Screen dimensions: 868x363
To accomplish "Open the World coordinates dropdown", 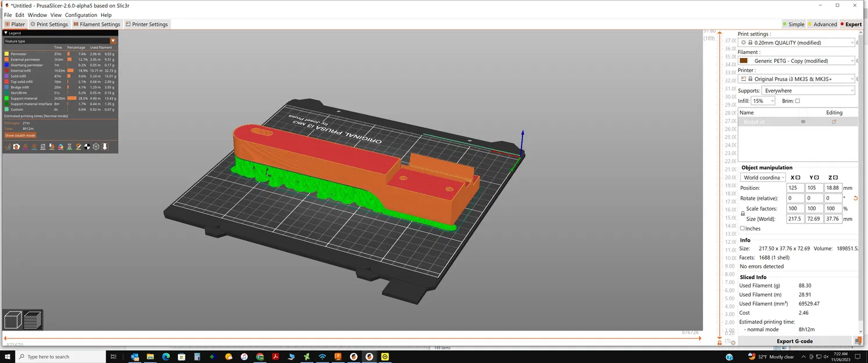I will point(763,178).
